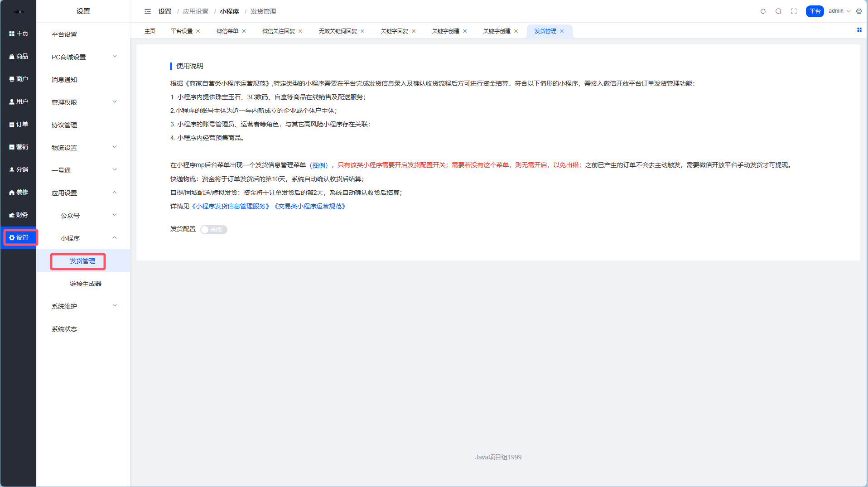The image size is (868, 487).
Task: Click the refresh icon in top bar
Action: point(763,11)
